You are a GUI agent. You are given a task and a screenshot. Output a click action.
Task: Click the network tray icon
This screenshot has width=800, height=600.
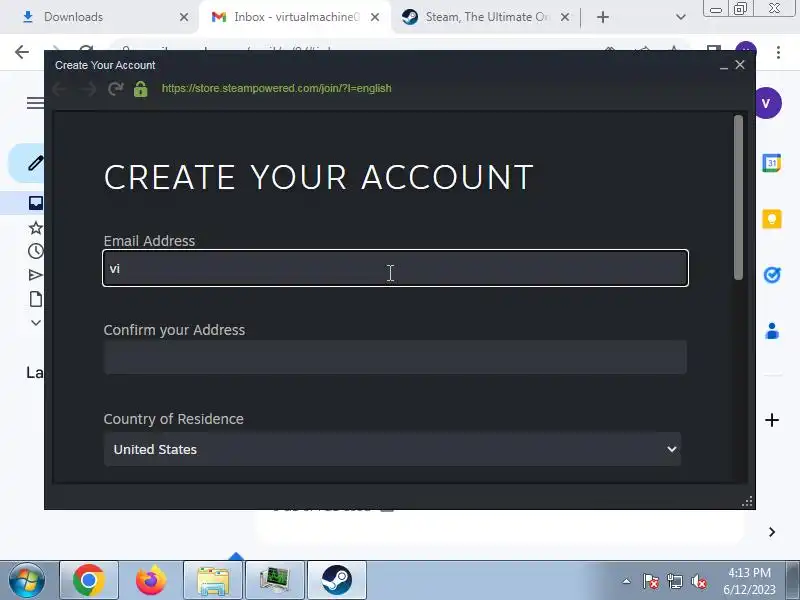pyautogui.click(x=674, y=581)
